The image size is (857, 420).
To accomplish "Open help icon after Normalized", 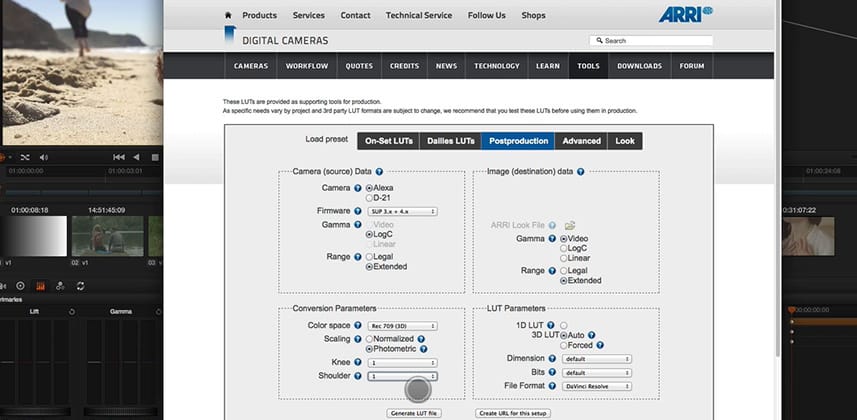I will pos(421,339).
